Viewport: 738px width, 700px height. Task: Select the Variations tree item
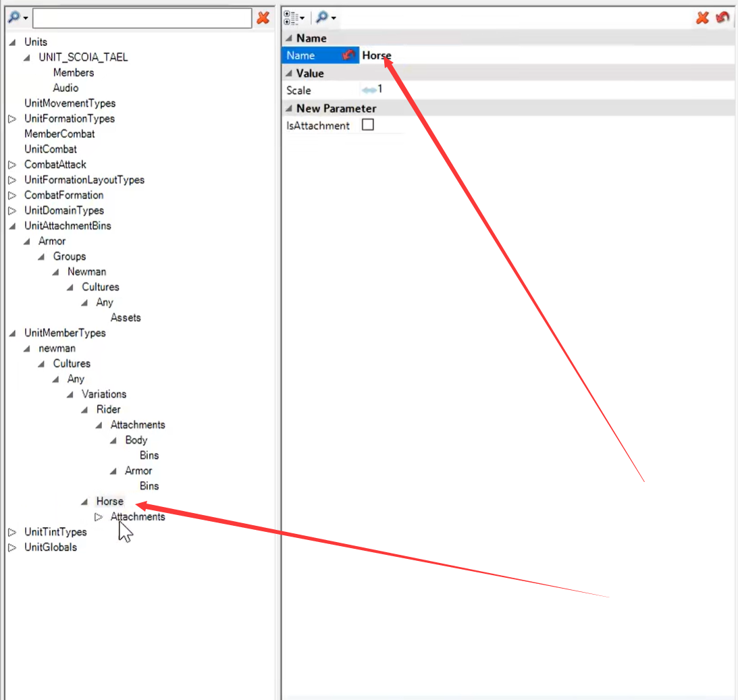(104, 394)
